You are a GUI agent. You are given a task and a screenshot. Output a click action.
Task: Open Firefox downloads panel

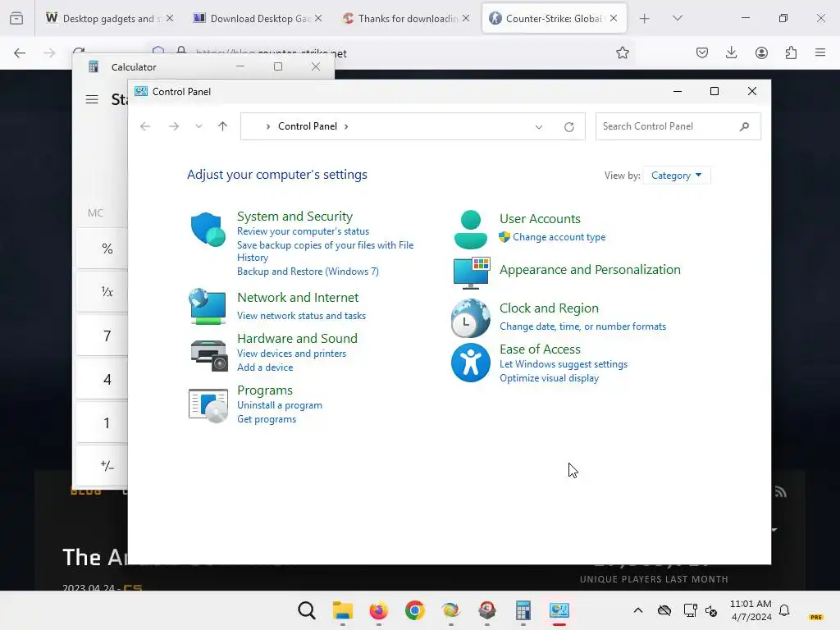[731, 52]
